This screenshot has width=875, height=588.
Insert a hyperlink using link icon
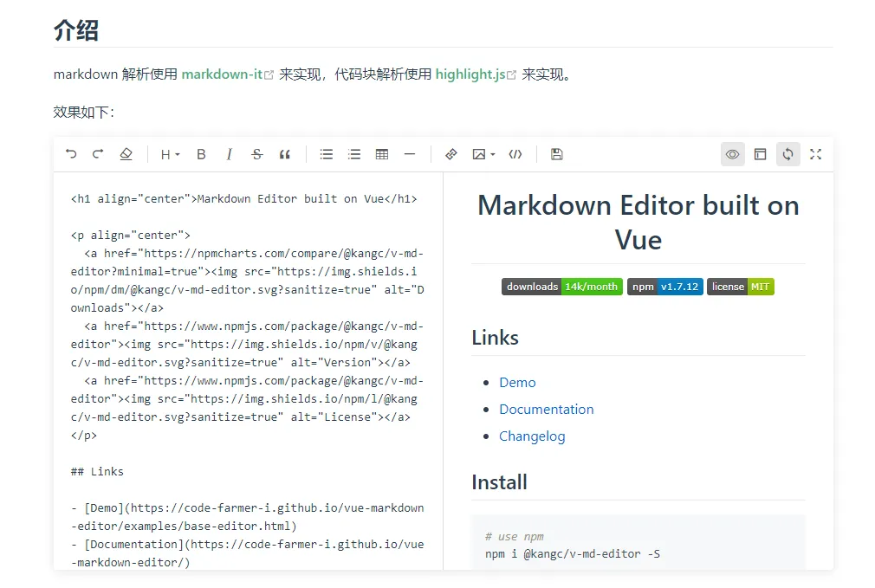[450, 154]
